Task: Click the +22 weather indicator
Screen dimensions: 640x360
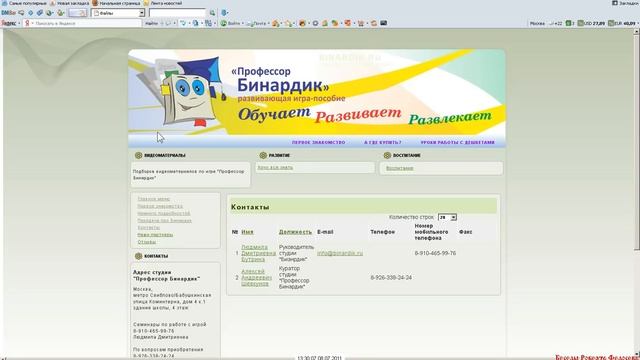Action: click(x=556, y=24)
